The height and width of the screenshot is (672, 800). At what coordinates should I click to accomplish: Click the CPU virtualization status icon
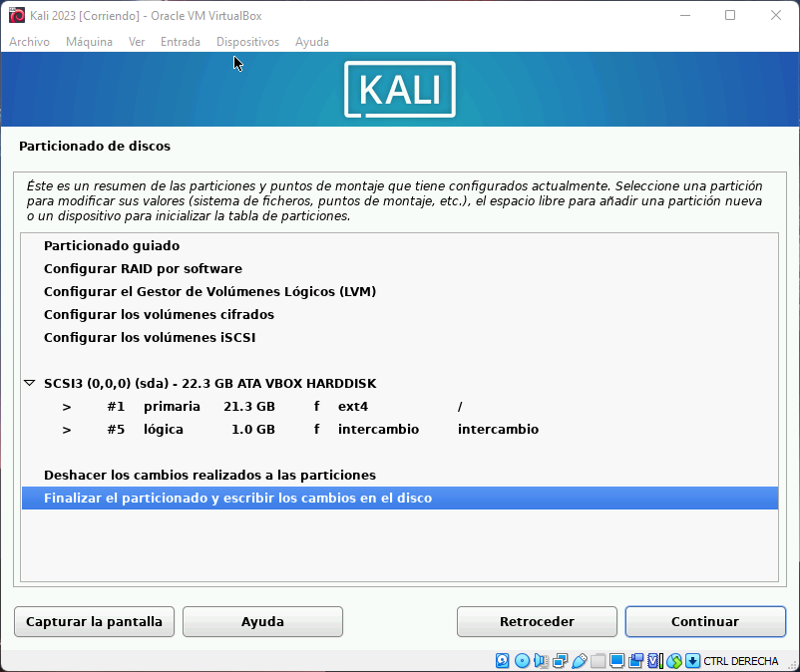point(655,661)
